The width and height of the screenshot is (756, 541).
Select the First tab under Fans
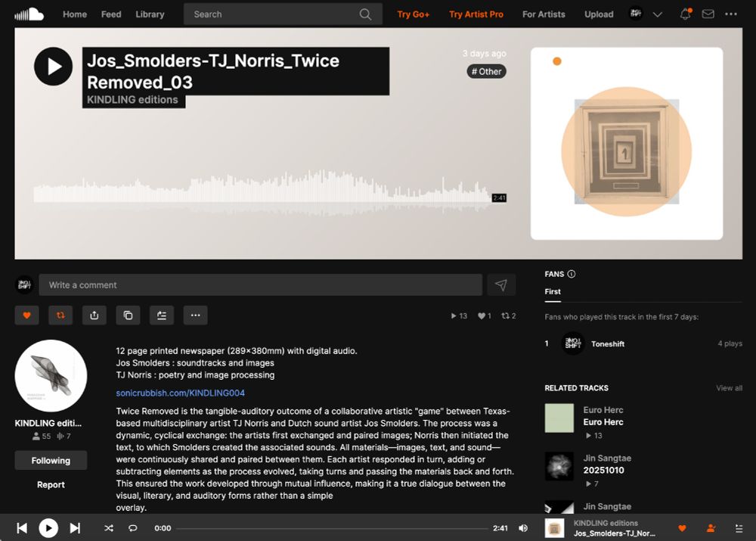(553, 291)
